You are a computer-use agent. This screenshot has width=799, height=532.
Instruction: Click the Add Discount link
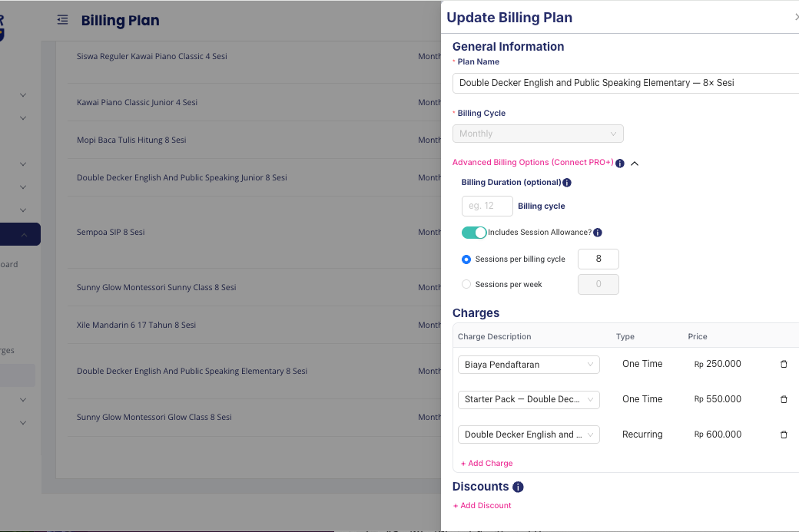(x=482, y=506)
